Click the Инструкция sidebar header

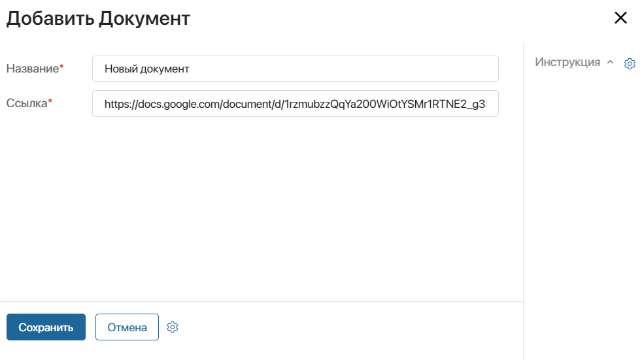tap(568, 62)
